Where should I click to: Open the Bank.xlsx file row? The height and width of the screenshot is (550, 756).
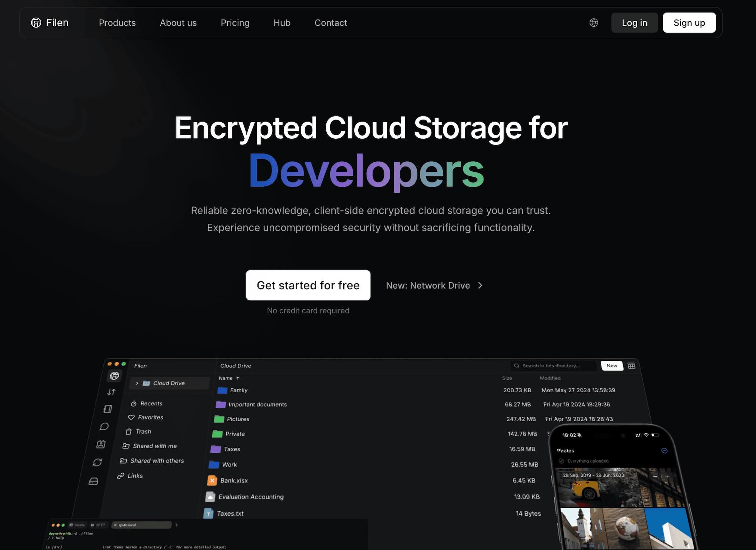373,480
